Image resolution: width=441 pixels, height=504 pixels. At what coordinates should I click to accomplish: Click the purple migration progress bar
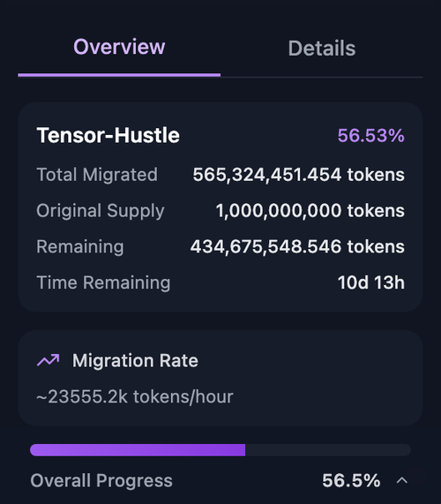coord(138,449)
